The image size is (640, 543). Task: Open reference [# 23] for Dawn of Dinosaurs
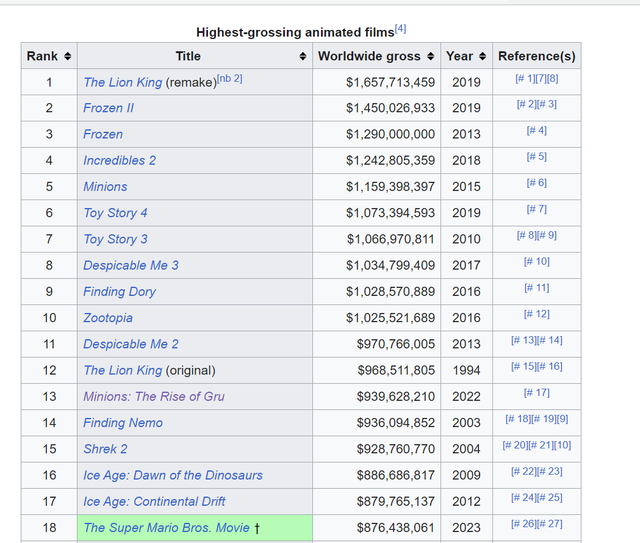549,471
